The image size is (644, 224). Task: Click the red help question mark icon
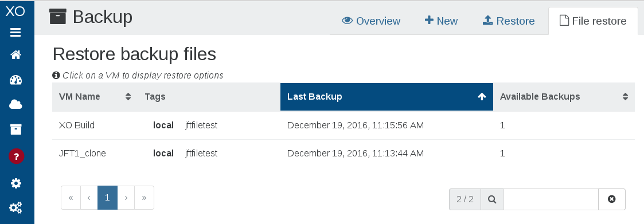[17, 156]
